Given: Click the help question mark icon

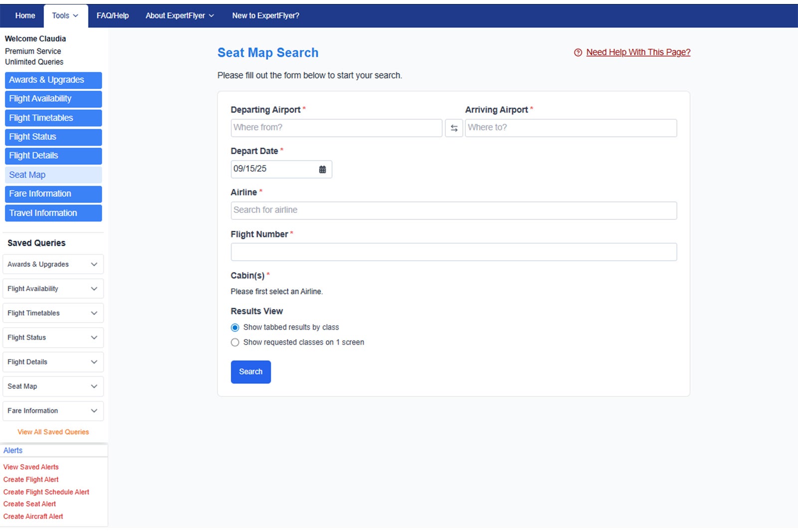Looking at the screenshot, I should point(578,52).
